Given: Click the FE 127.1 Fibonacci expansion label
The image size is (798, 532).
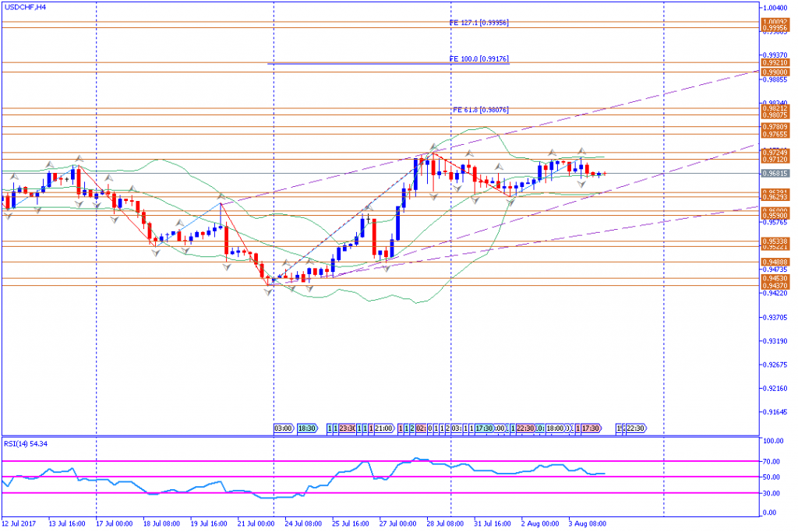Looking at the screenshot, I should click(479, 23).
